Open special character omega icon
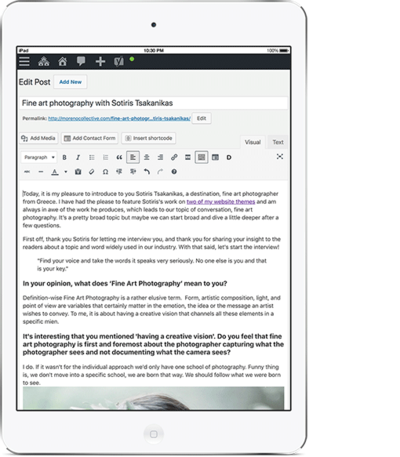400x457 pixels. [105, 172]
